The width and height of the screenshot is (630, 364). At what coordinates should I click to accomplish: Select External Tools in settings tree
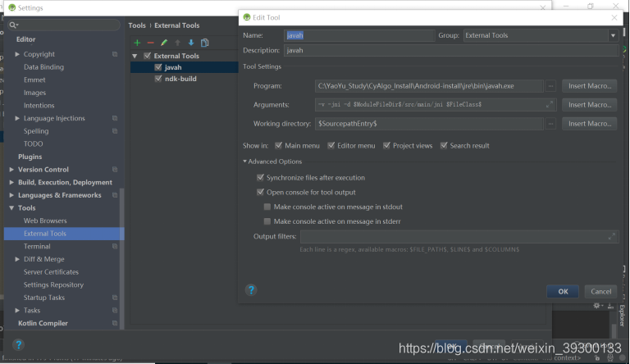64,234
